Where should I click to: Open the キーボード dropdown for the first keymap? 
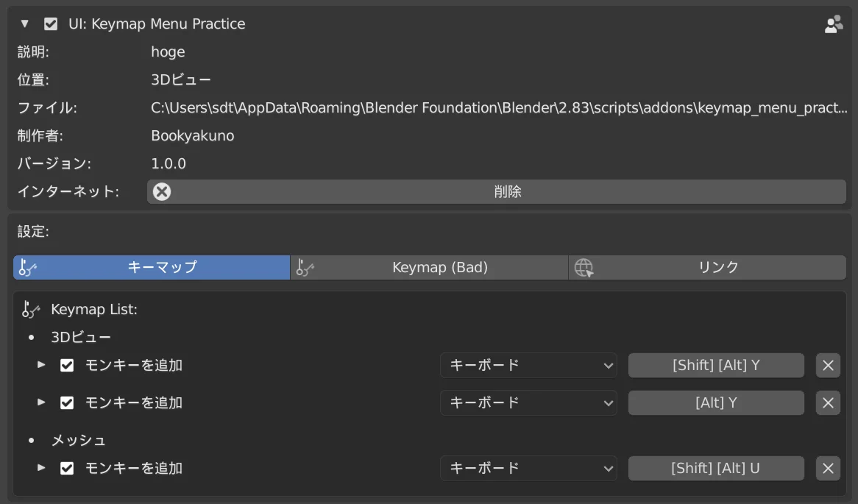coord(528,365)
